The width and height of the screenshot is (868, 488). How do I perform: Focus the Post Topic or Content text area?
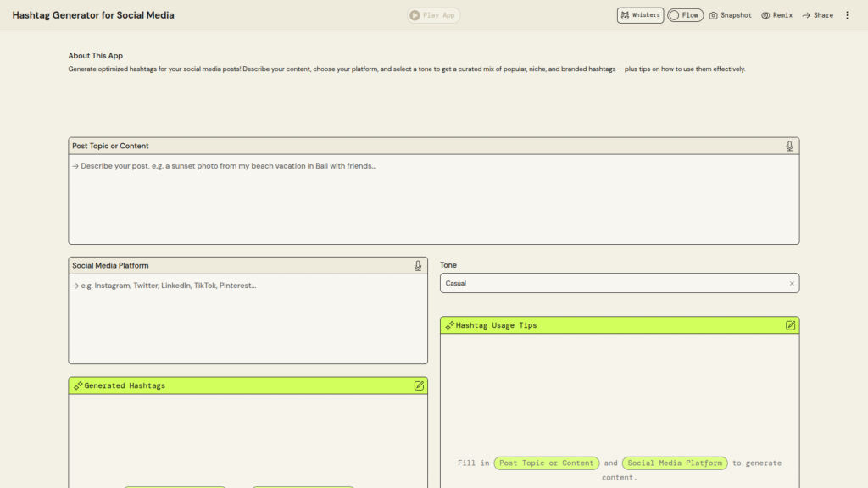[433, 199]
